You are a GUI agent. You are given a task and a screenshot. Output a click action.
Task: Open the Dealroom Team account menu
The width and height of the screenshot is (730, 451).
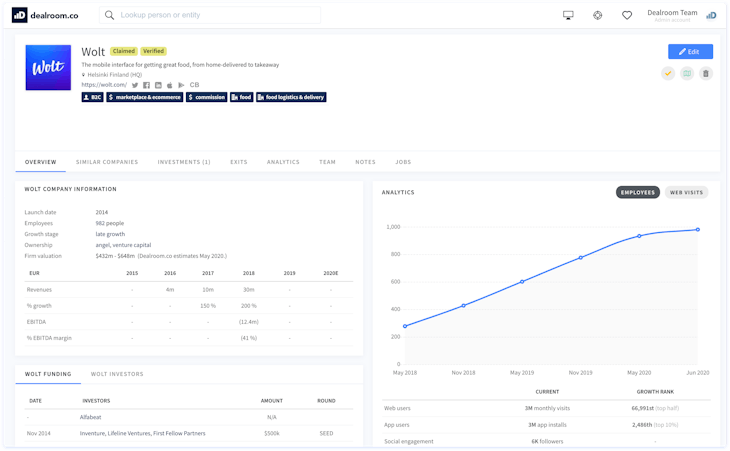coord(672,15)
